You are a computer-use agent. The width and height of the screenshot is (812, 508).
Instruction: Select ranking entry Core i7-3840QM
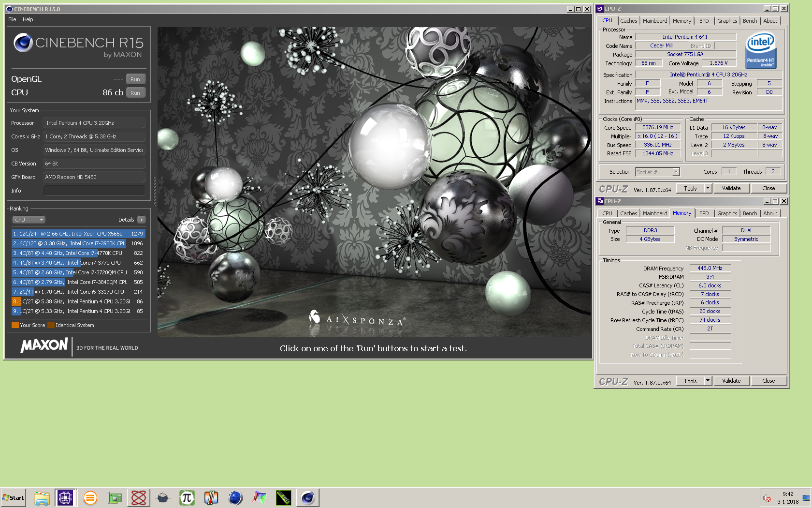click(78, 282)
